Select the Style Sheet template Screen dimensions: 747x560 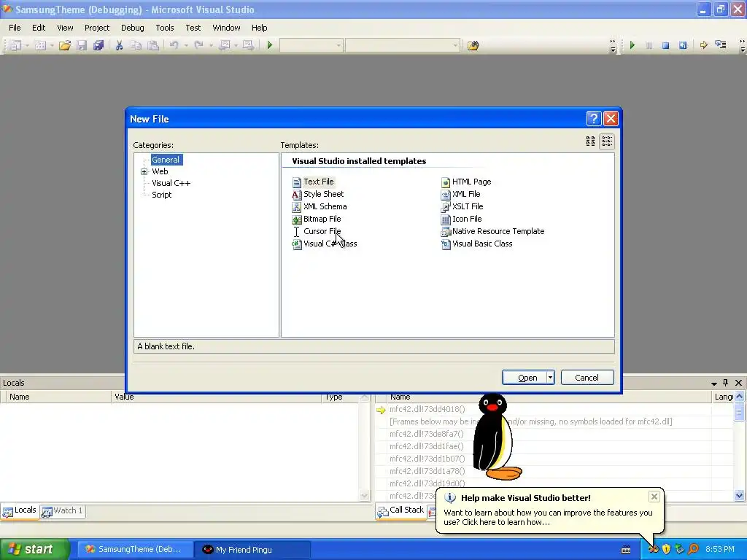tap(318, 194)
